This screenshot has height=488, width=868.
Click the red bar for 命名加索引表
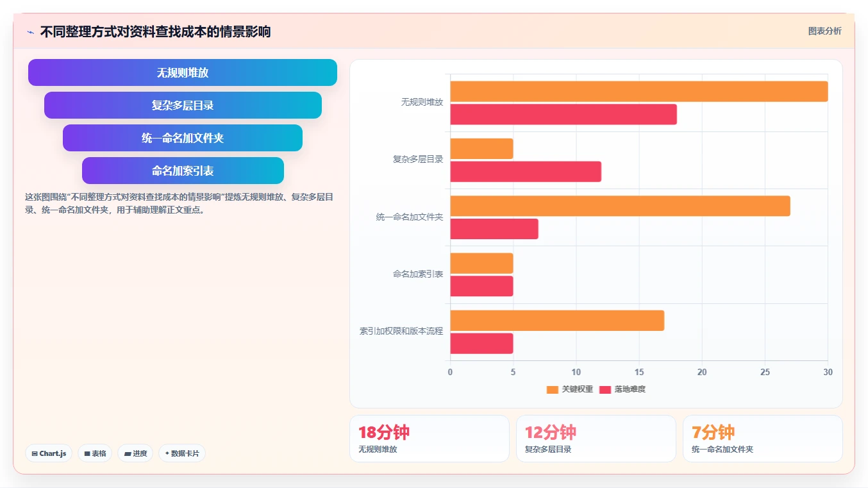click(x=481, y=286)
